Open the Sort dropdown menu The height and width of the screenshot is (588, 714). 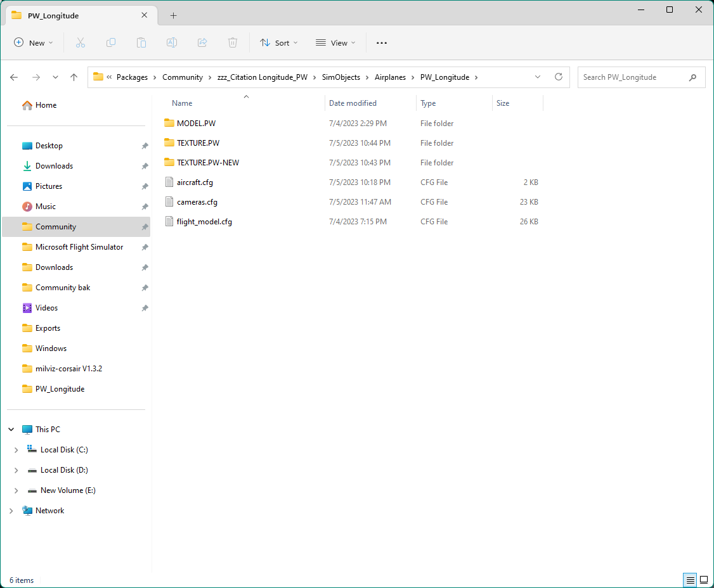click(278, 42)
